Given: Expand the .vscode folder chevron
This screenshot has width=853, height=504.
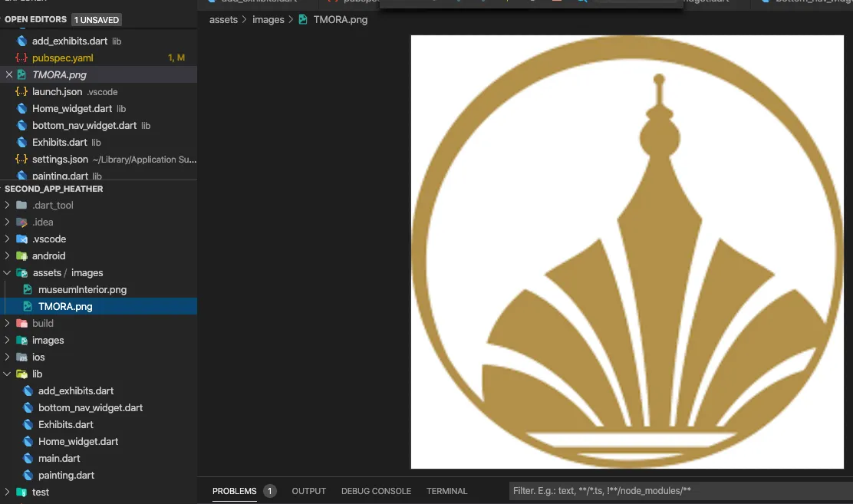Looking at the screenshot, I should point(7,239).
